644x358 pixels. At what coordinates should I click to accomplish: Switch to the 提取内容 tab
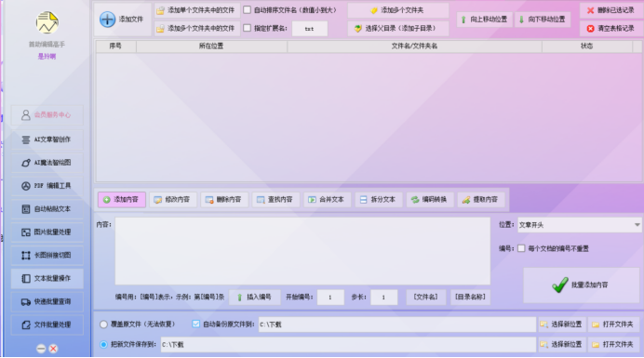tap(481, 200)
